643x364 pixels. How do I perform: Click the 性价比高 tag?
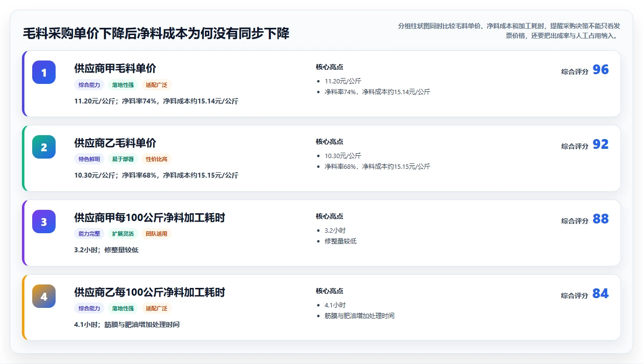[157, 159]
